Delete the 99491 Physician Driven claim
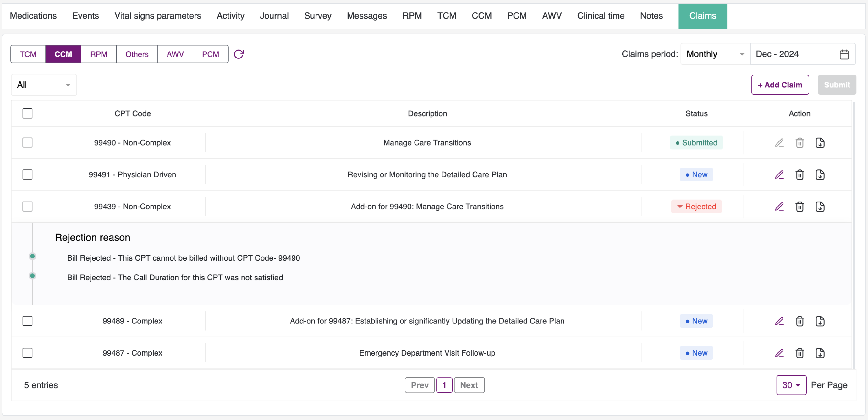Image resolution: width=868 pixels, height=420 pixels. tap(800, 175)
